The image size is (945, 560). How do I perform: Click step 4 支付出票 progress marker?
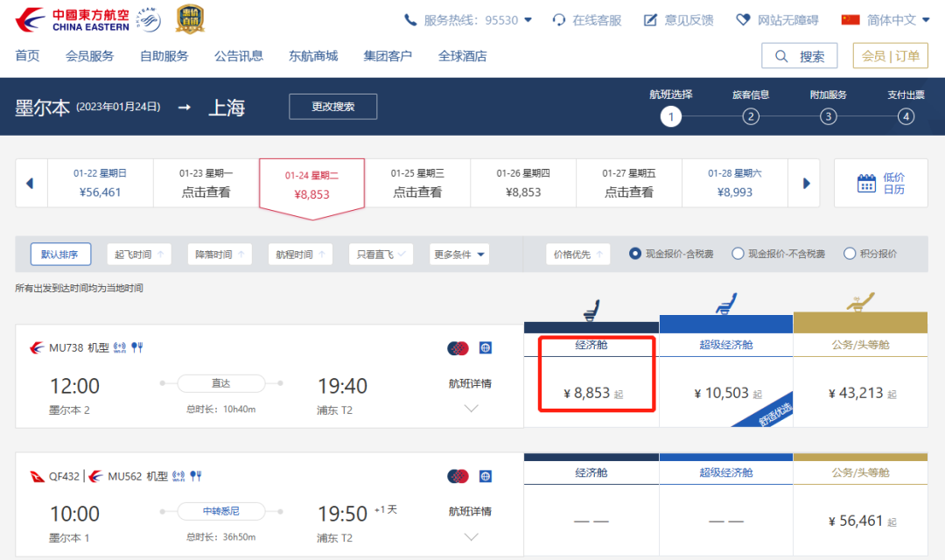(906, 116)
